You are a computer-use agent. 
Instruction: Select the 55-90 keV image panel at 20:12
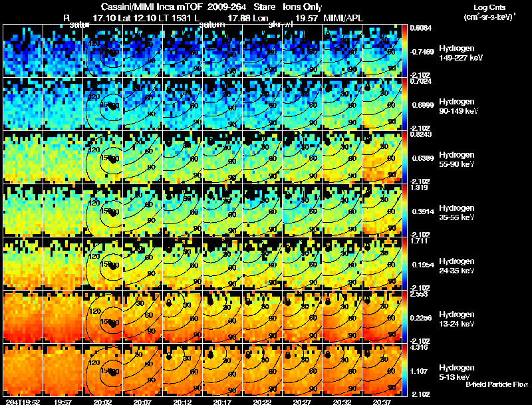coord(182,158)
